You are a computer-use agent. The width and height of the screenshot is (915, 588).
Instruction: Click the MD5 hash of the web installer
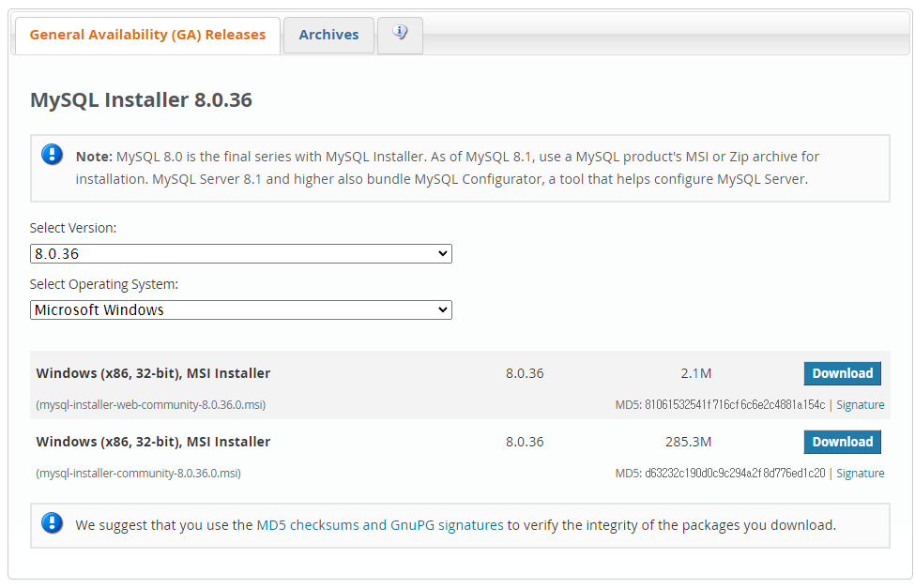pyautogui.click(x=723, y=404)
